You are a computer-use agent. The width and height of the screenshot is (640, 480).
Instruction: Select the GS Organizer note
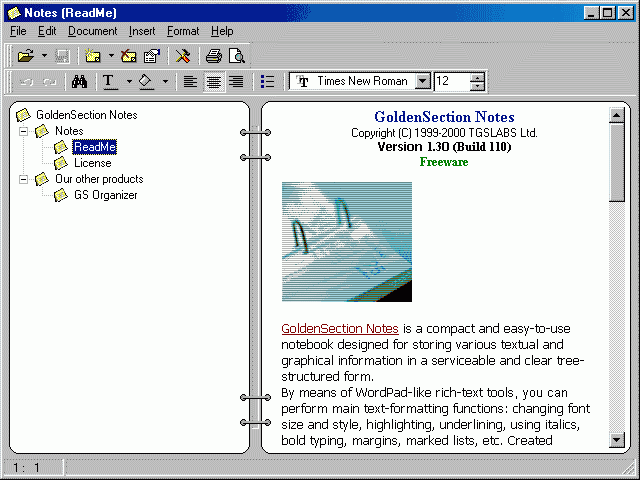click(106, 195)
